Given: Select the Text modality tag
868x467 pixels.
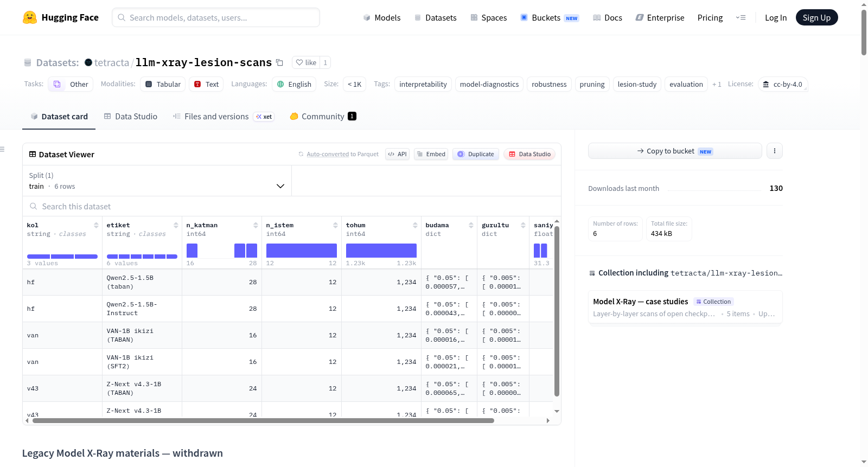Looking at the screenshot, I should coord(206,84).
